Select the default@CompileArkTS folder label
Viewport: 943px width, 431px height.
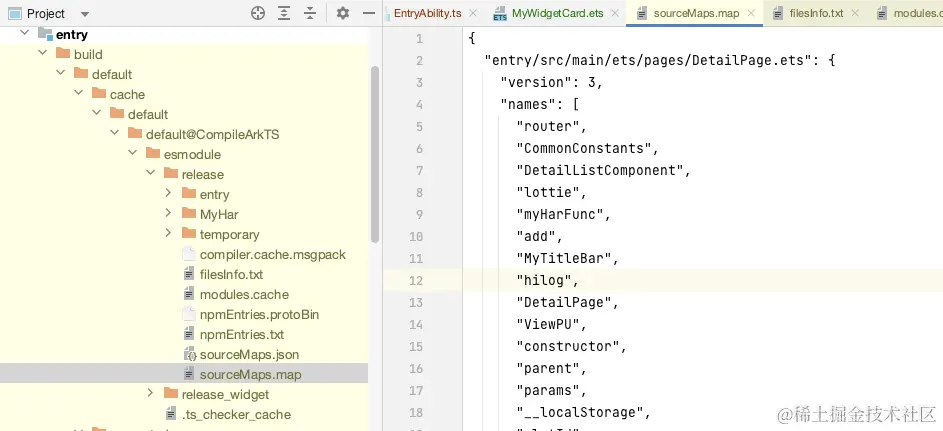(212, 134)
